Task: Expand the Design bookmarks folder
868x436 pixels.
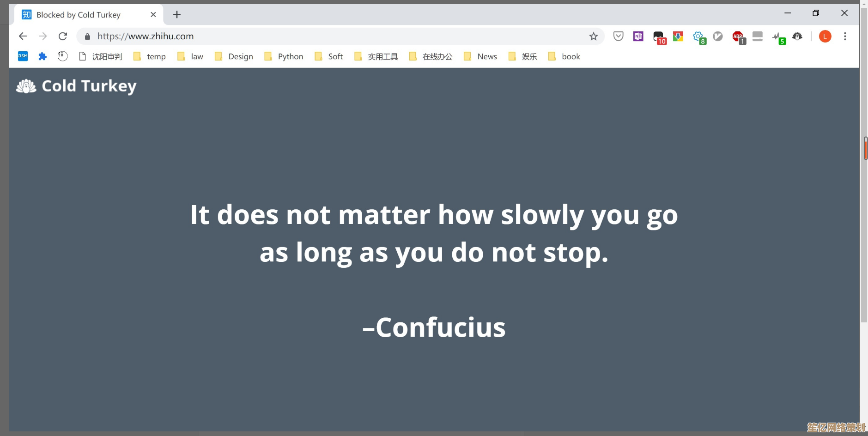Action: [x=234, y=56]
